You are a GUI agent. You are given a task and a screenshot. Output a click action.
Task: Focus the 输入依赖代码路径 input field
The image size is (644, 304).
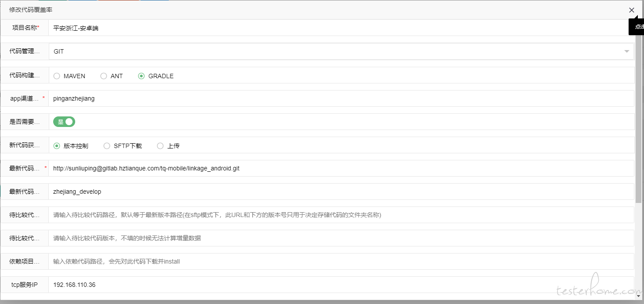coord(341,261)
